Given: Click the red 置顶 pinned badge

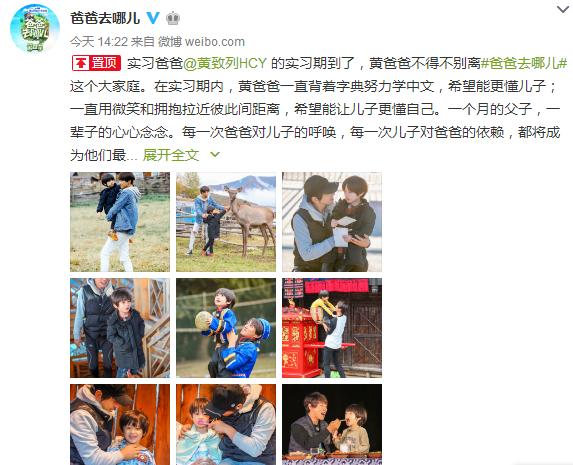Looking at the screenshot, I should pos(96,63).
